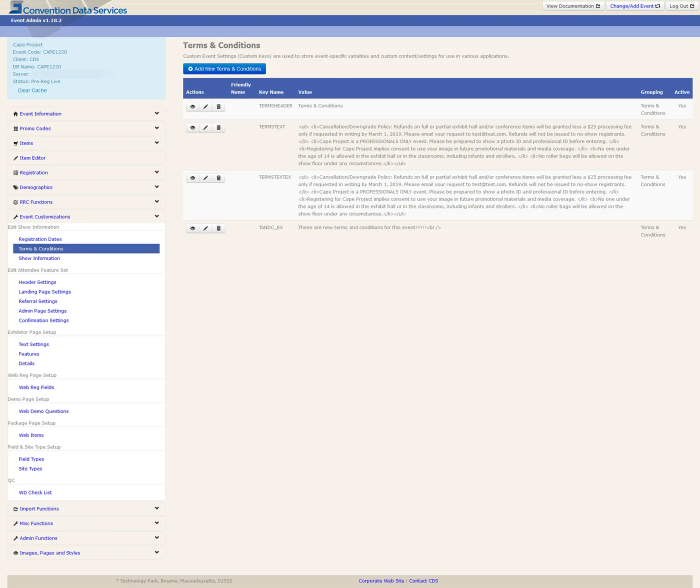Collapse the Event Customizations section chevron

(x=156, y=216)
